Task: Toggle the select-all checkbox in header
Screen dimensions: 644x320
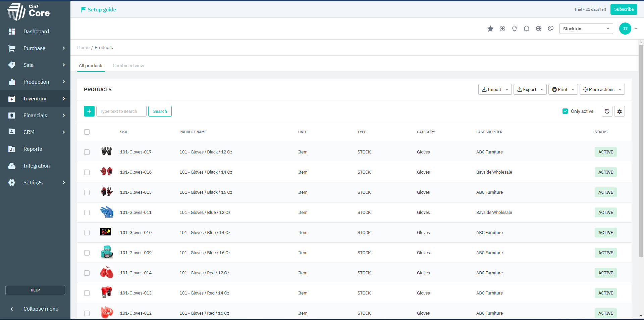Action: tap(87, 132)
